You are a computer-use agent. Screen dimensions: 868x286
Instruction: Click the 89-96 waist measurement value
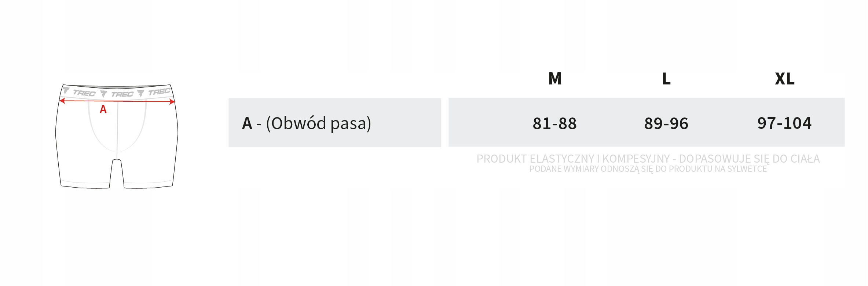(666, 123)
